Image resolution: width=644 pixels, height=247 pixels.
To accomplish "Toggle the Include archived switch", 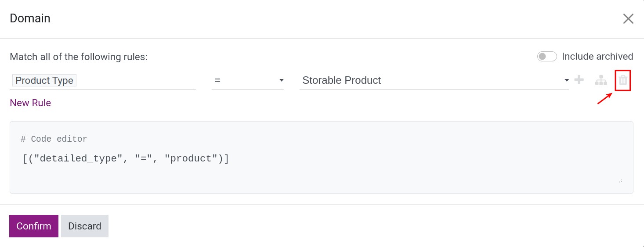I will pos(547,57).
